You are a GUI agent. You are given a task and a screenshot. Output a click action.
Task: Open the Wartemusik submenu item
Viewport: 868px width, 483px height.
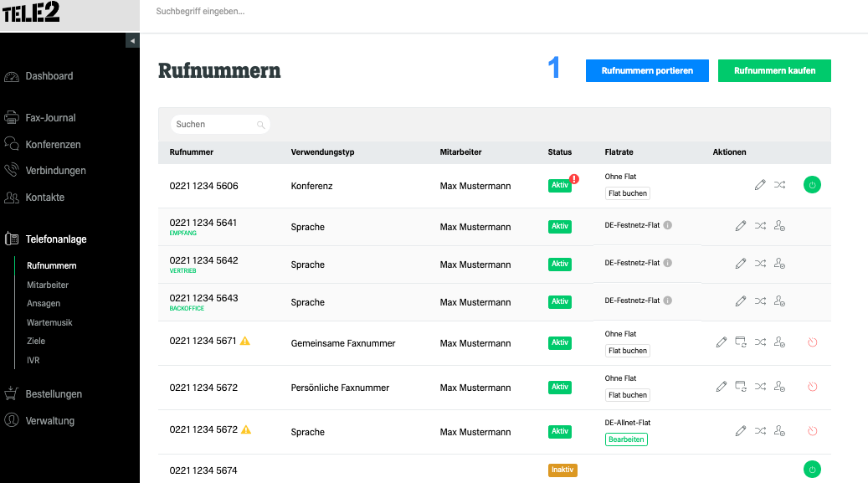click(x=50, y=322)
